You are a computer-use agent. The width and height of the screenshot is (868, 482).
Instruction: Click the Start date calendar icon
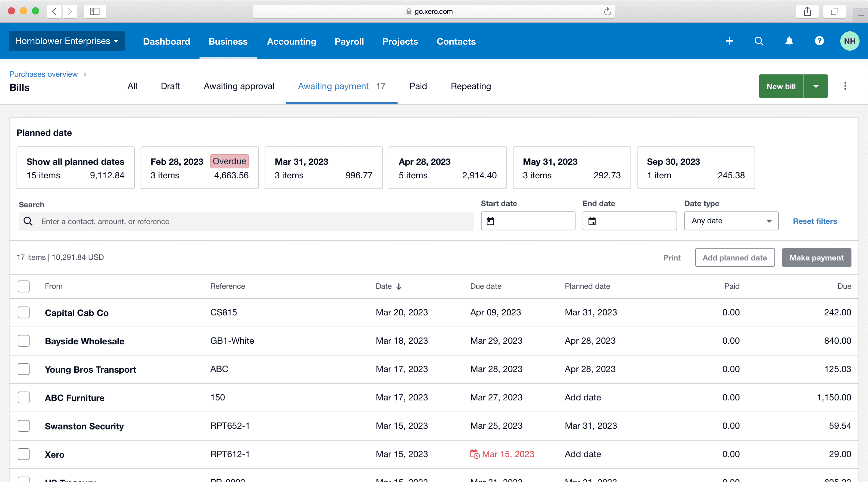490,221
